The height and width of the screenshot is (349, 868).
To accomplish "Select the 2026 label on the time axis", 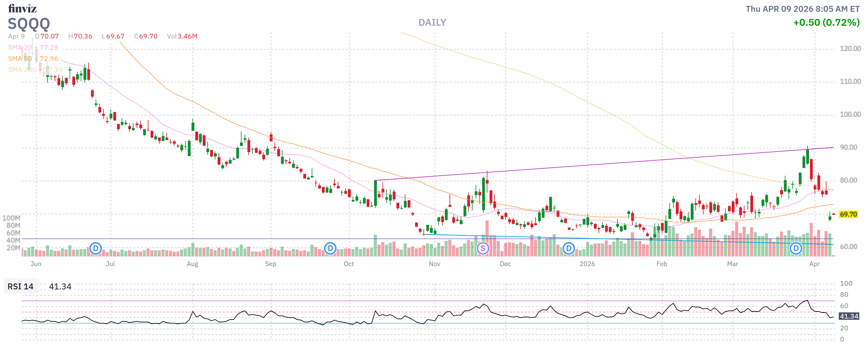I will [x=587, y=264].
